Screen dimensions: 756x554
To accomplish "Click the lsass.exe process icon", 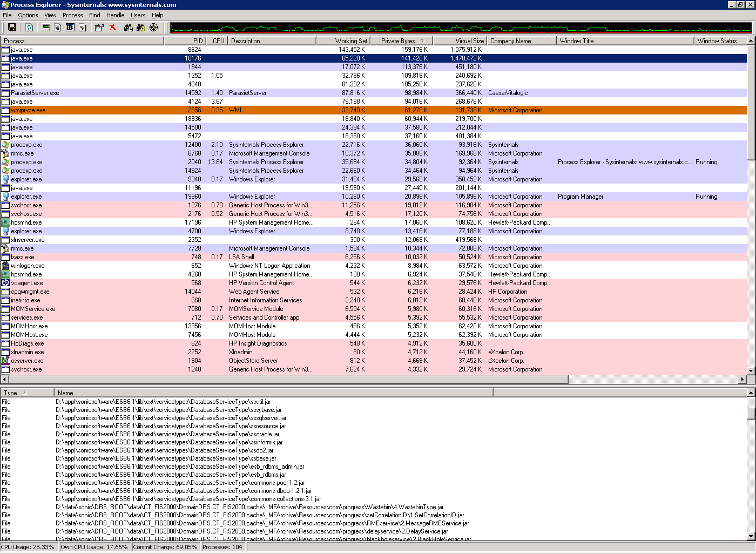I will pos(5,257).
